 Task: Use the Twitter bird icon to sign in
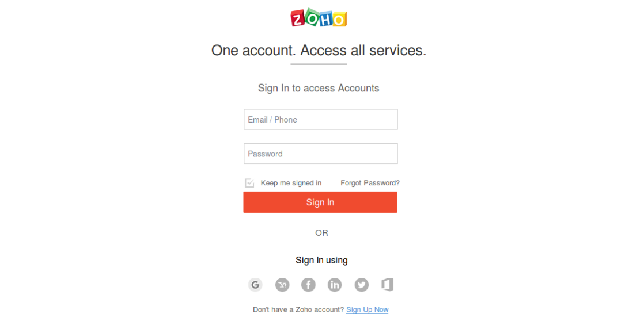tap(361, 285)
